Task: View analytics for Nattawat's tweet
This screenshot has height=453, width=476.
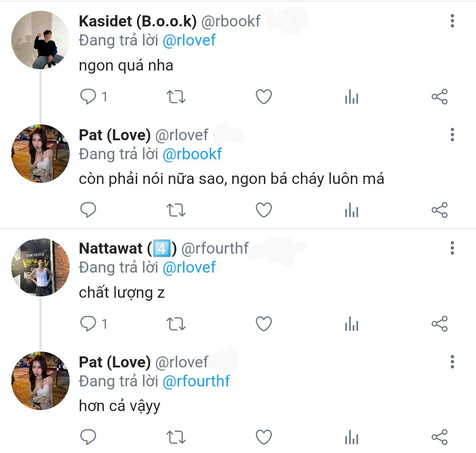Action: pos(351,324)
